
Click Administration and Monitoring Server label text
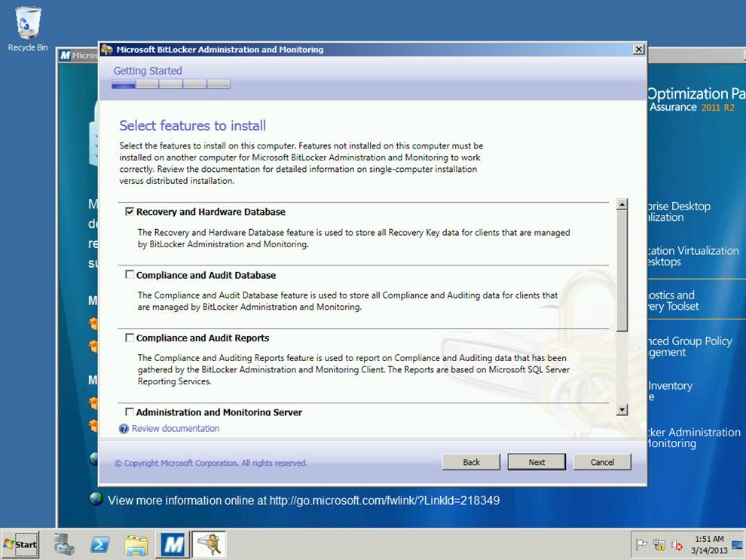click(x=219, y=412)
